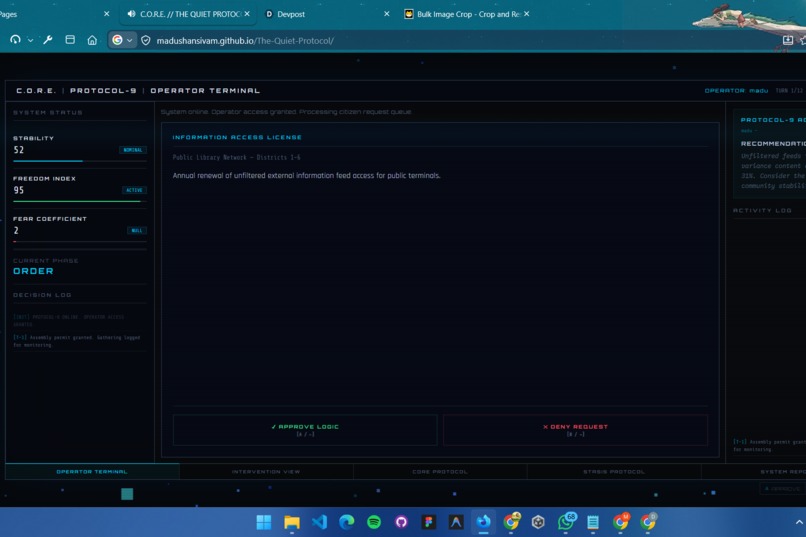Close the Bulk Image Crop tab
This screenshot has width=806, height=537.
(x=526, y=14)
